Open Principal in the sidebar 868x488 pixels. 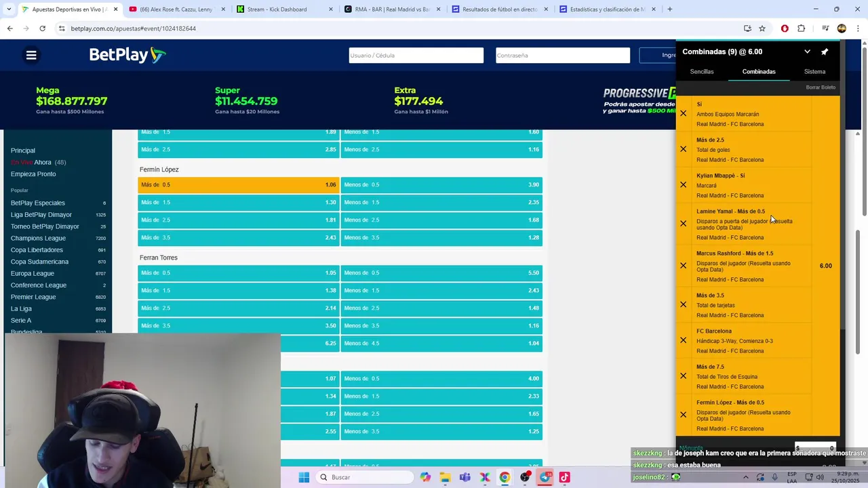click(23, 150)
